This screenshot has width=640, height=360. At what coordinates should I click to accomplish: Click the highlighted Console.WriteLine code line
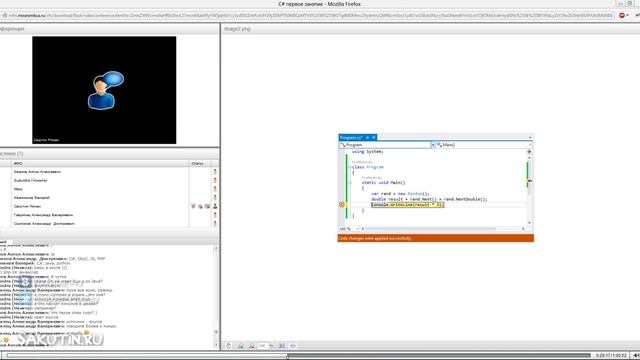[407, 204]
